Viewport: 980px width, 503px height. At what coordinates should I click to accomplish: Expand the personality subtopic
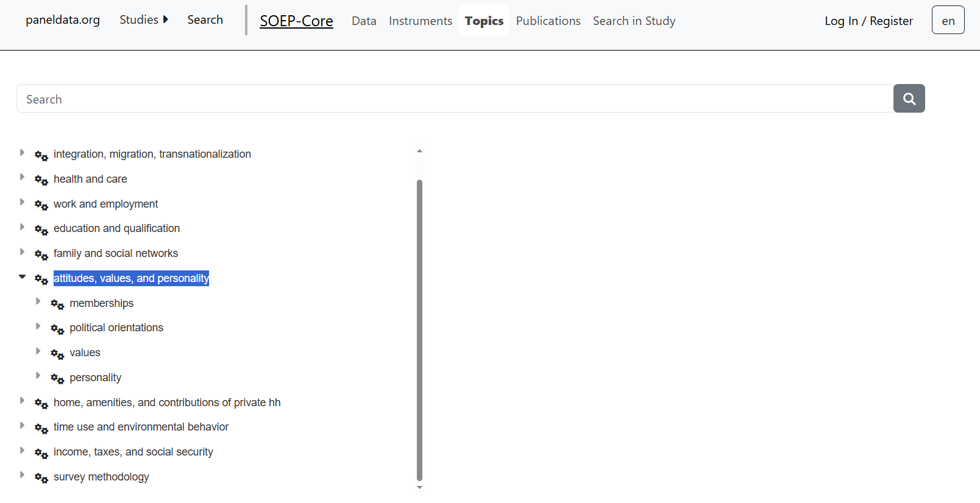38,376
